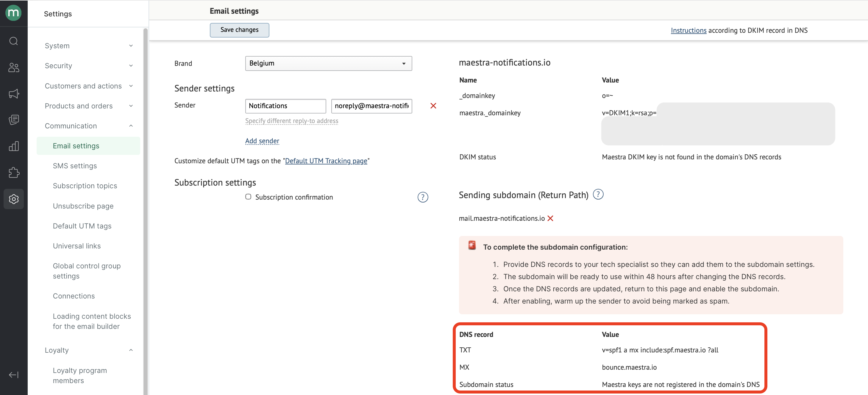Image resolution: width=868 pixels, height=395 pixels.
Task: Expand Products and orders section
Action: pyautogui.click(x=89, y=106)
